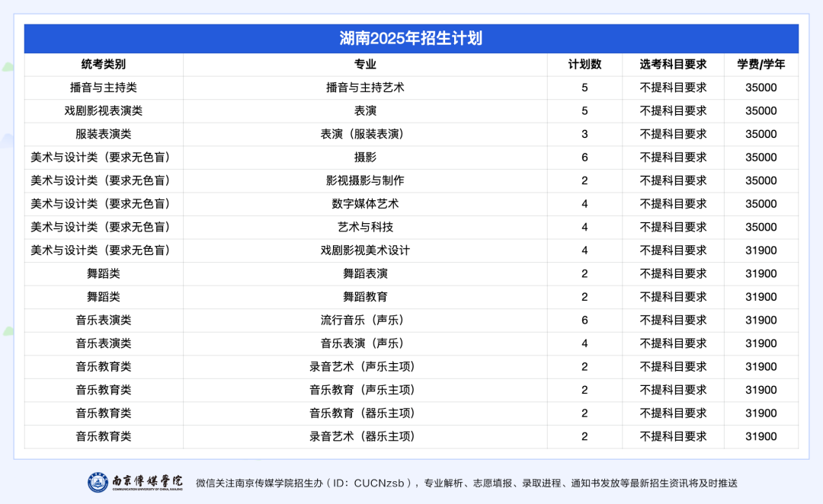
Task: Click the 服装表演类 category cell
Action: click(x=104, y=134)
